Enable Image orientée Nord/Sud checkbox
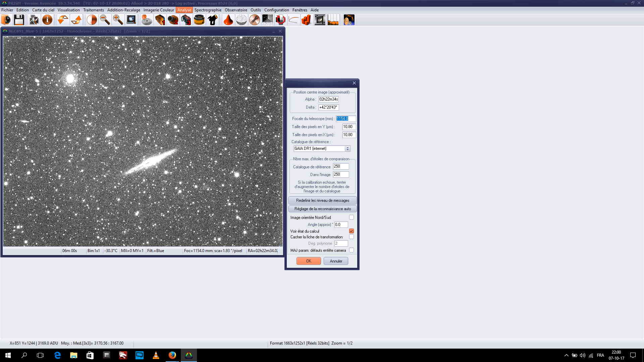The width and height of the screenshot is (644, 362). pyautogui.click(x=351, y=217)
